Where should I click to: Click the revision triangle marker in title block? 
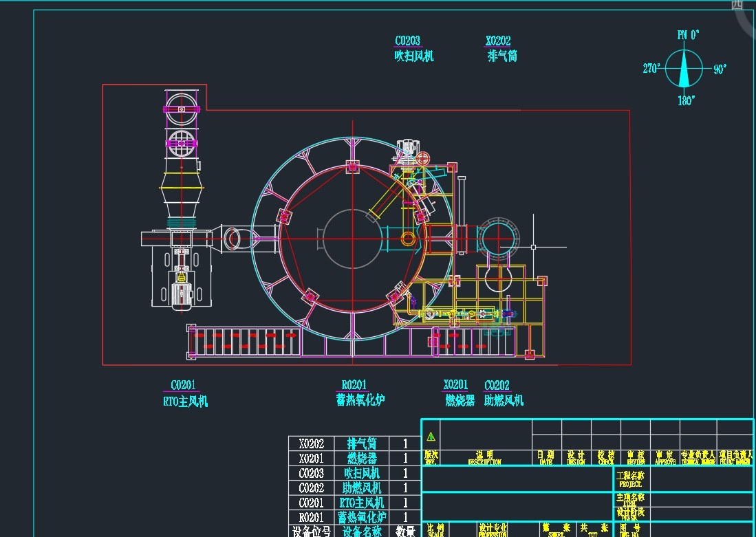[431, 437]
